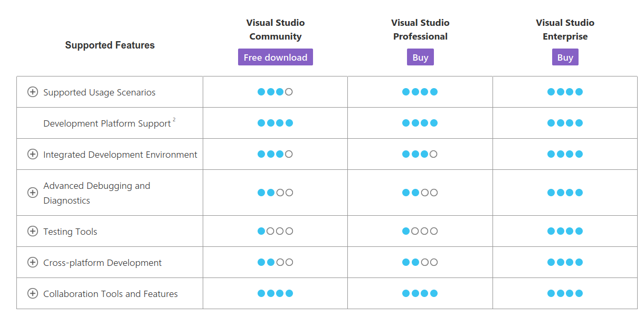The height and width of the screenshot is (316, 644).
Task: Expand the Testing Tools section
Action: (32, 231)
